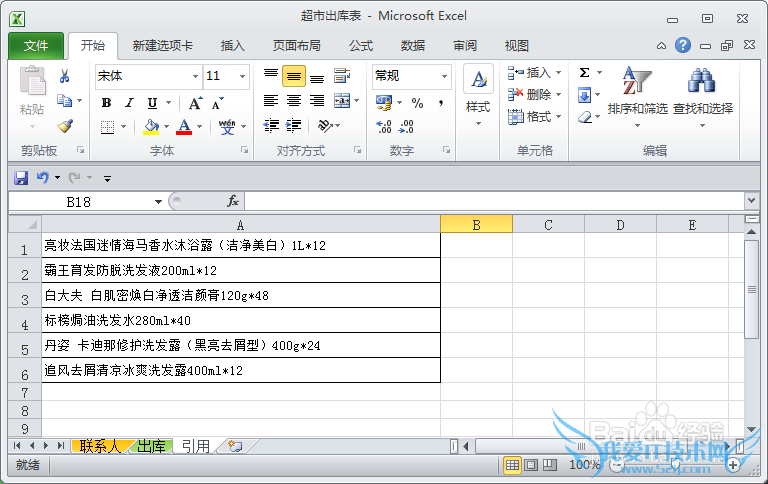Open font color dropdown arrow
This screenshot has width=768, height=484.
pyautogui.click(x=199, y=127)
